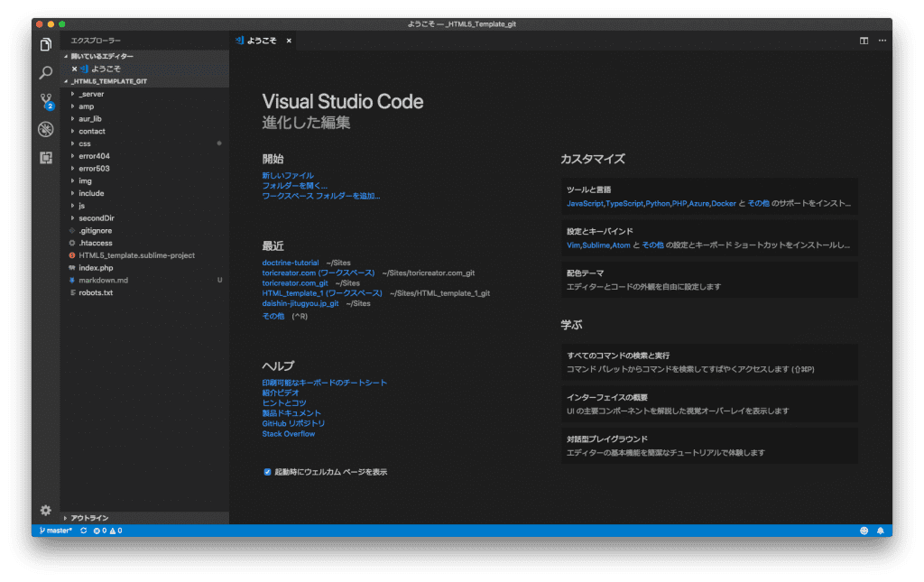Click the split editor icon
The height and width of the screenshot is (582, 924).
coord(864,41)
